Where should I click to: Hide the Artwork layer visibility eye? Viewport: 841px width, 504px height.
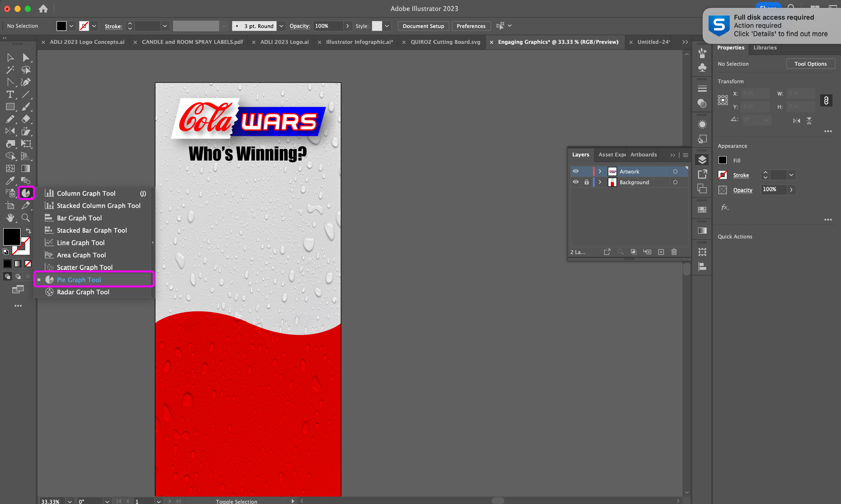point(576,171)
